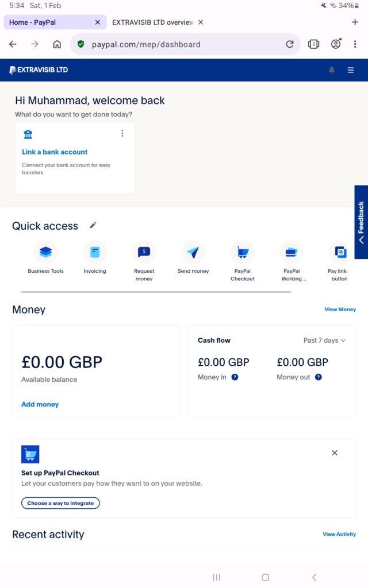This screenshot has width=368, height=588.
Task: Open the Invoicing quick access icon
Action: pyautogui.click(x=95, y=252)
